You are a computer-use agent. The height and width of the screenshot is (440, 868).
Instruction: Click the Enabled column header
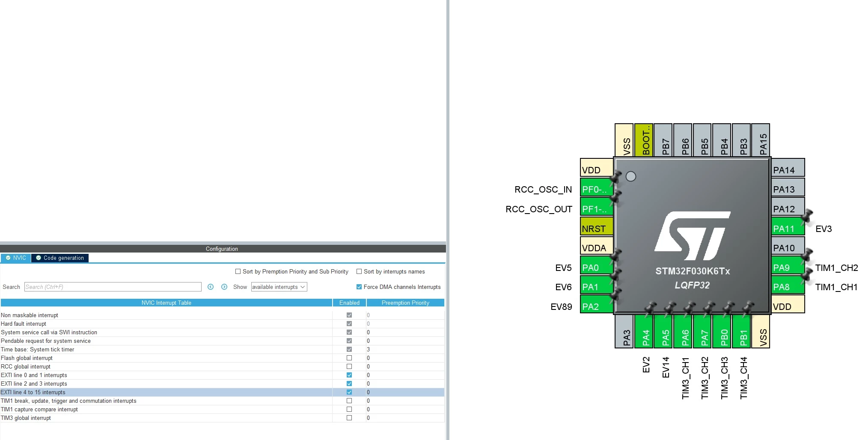pos(349,303)
